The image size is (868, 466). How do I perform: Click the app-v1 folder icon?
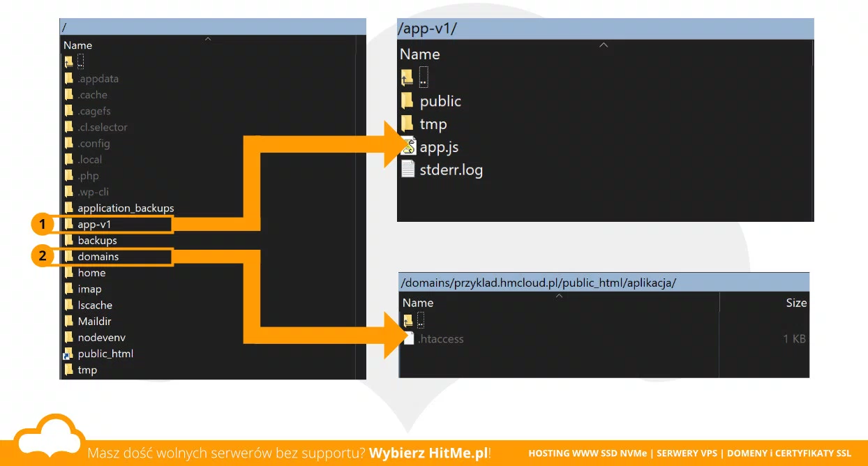pos(68,224)
